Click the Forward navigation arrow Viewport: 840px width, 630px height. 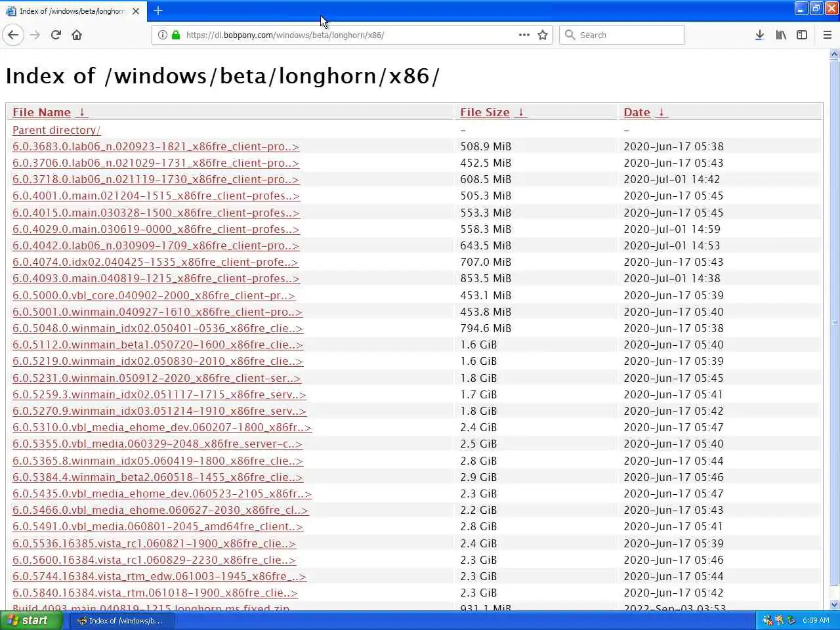click(35, 35)
